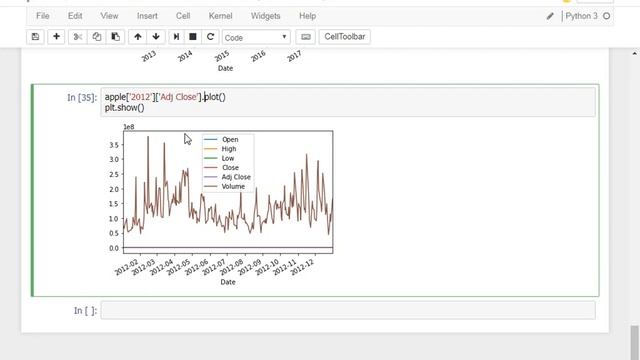Cut selected cells with the scissors icon
Image resolution: width=640 pixels, height=360 pixels.
[x=78, y=37]
